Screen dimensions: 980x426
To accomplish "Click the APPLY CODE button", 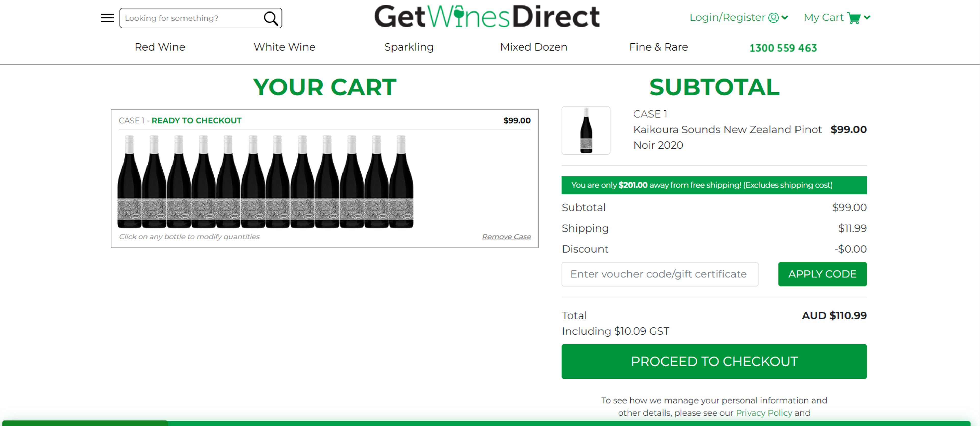I will tap(822, 274).
